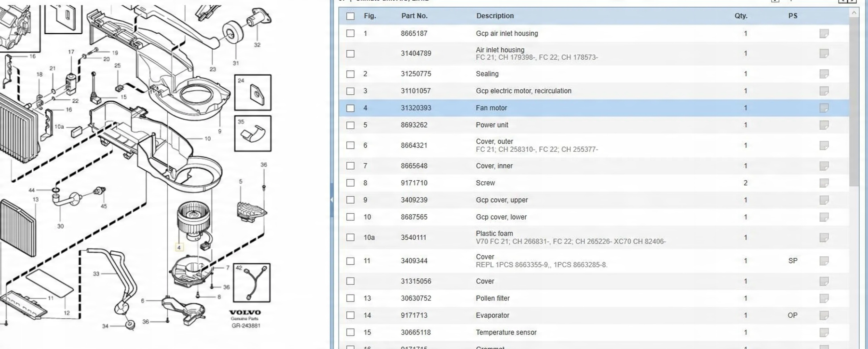
Task: Open note icon for Gcp cover, lower
Action: tap(824, 217)
